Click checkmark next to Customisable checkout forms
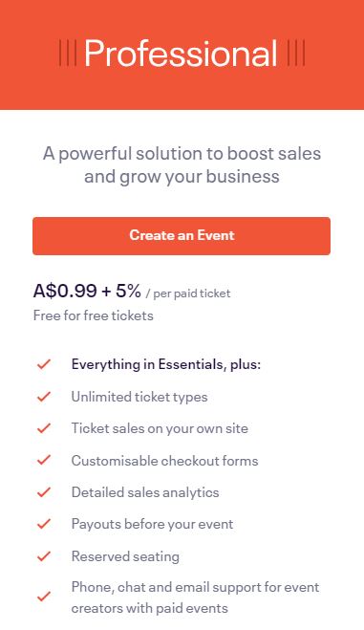Viewport: 364px width, 630px height. click(44, 460)
